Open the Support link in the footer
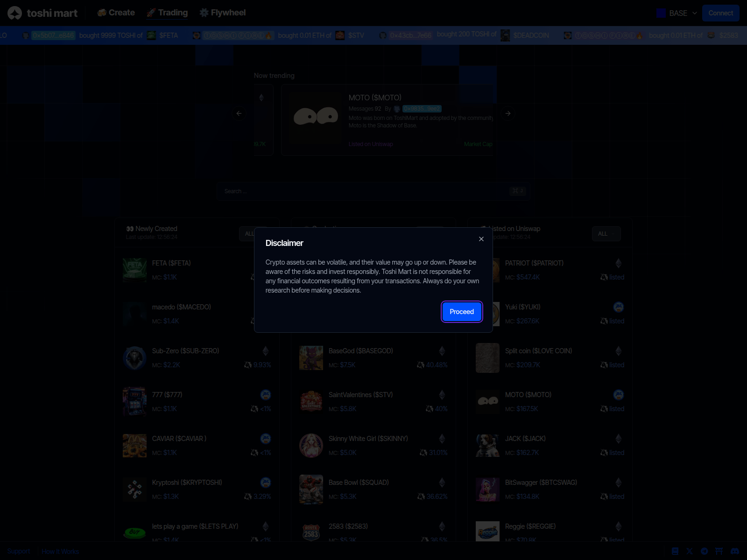 pos(19,551)
